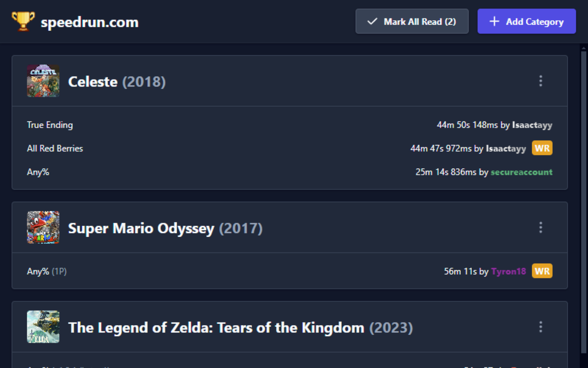Click WR badge on All Red Berries row

(542, 148)
